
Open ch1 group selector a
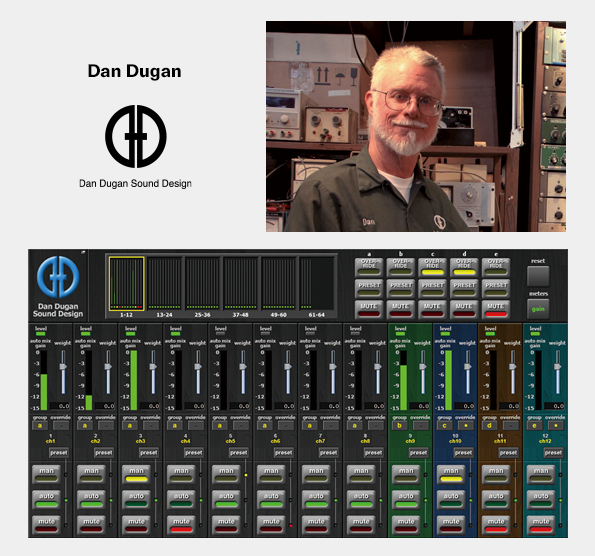point(40,425)
